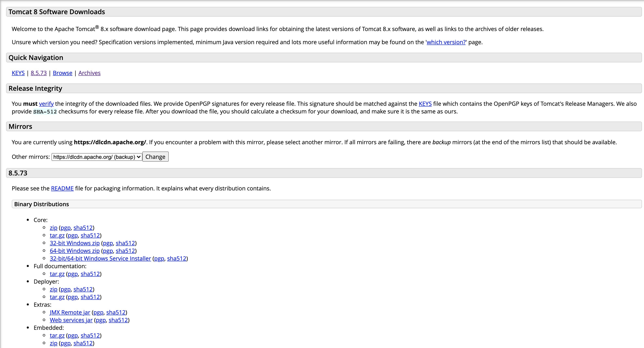Image resolution: width=644 pixels, height=348 pixels.
Task: Open pgp signature for Core tar.gz
Action: (x=73, y=236)
